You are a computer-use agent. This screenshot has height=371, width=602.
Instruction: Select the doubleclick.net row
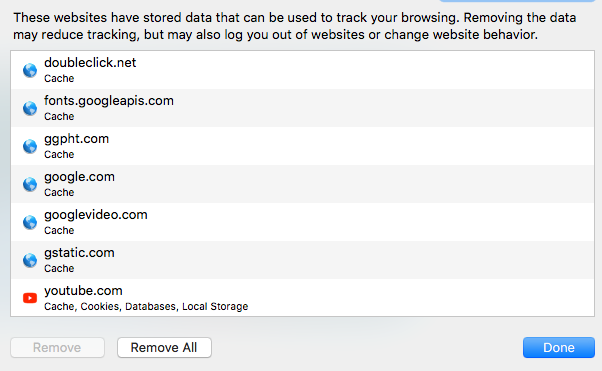(x=303, y=70)
